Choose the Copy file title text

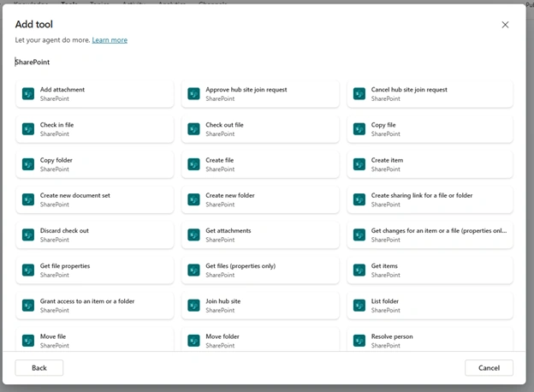(x=383, y=125)
